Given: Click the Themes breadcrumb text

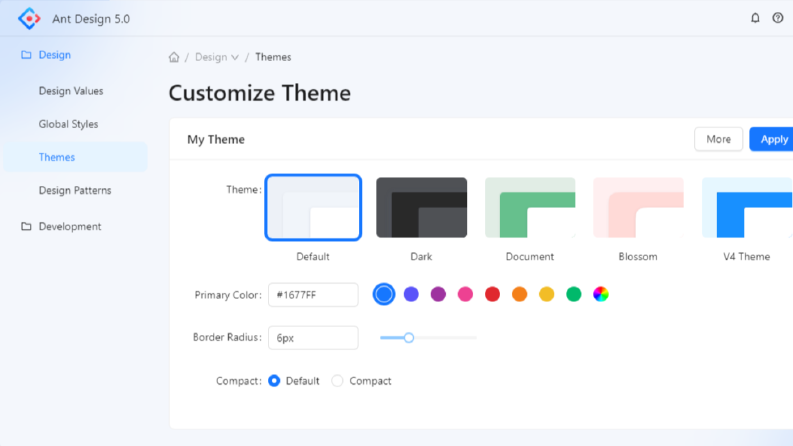Looking at the screenshot, I should point(273,57).
